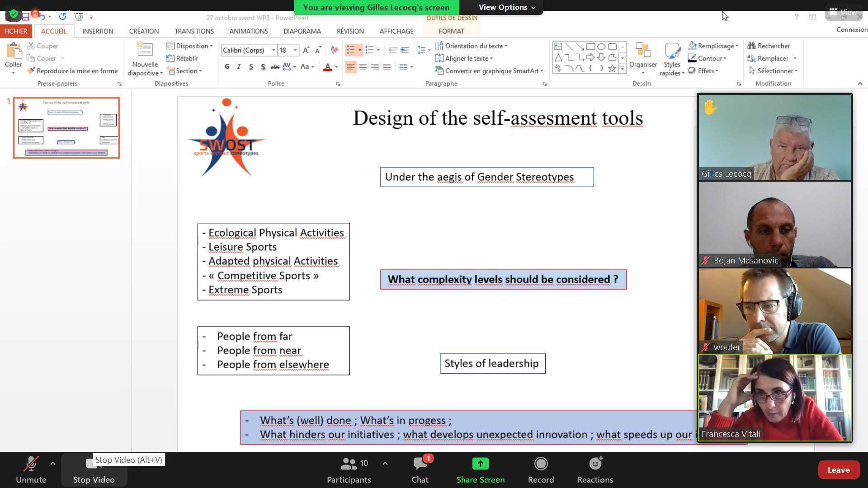868x488 pixels.
Task: Open the Reactions picker
Action: tap(595, 470)
